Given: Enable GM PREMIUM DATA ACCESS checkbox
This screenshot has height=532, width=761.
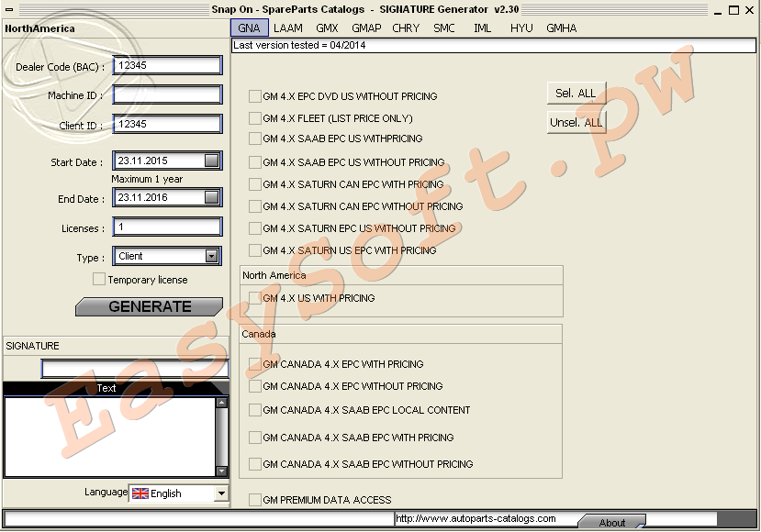Looking at the screenshot, I should (x=255, y=500).
